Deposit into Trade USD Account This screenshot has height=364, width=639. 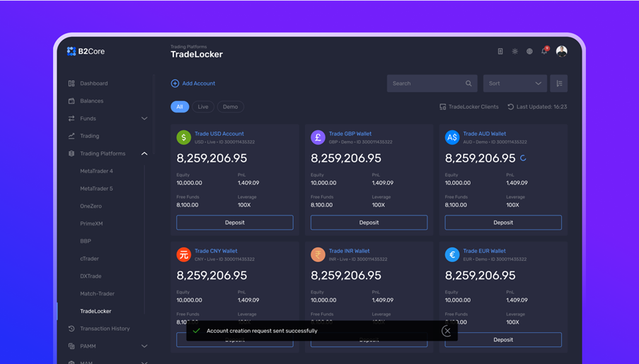click(x=235, y=223)
